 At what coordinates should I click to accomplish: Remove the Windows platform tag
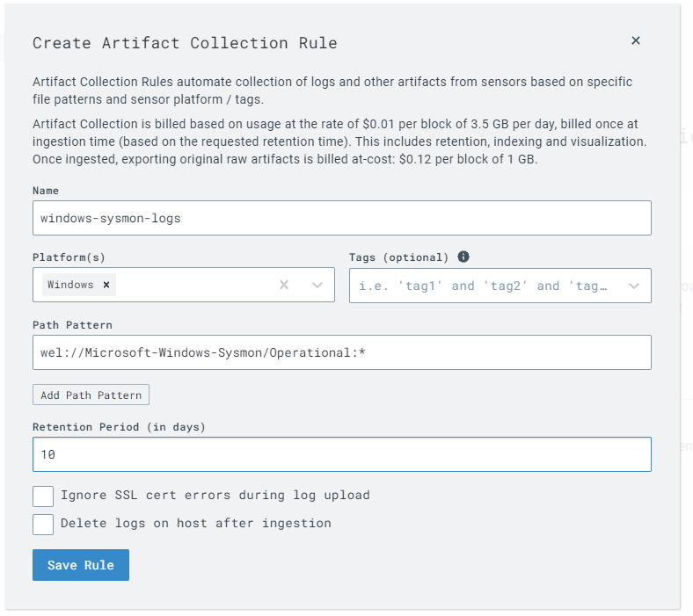coord(106,285)
